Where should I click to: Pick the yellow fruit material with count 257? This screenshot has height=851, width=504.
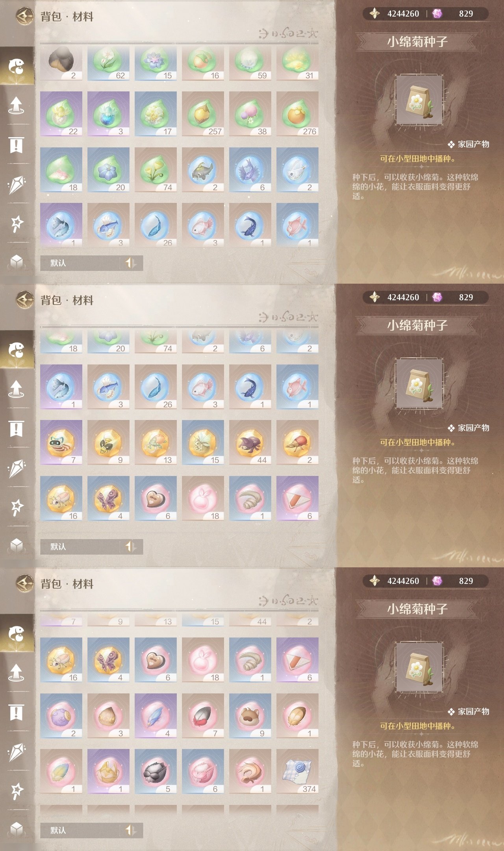coord(203,114)
